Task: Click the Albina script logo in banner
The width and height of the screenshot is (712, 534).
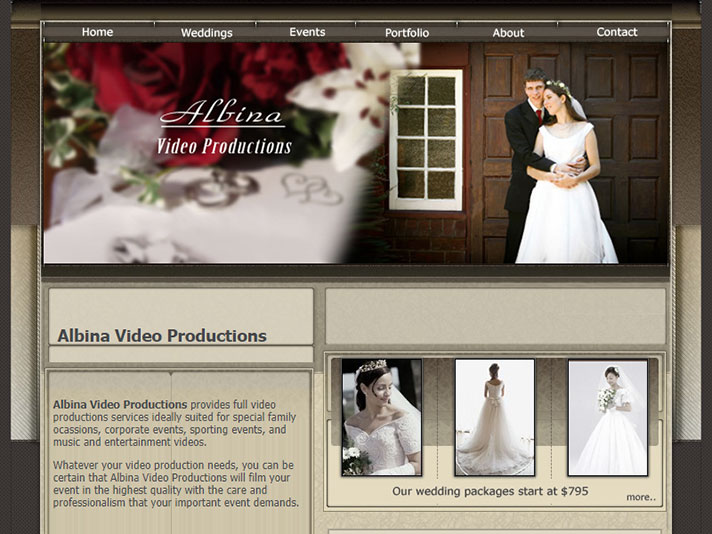Action: point(222,113)
